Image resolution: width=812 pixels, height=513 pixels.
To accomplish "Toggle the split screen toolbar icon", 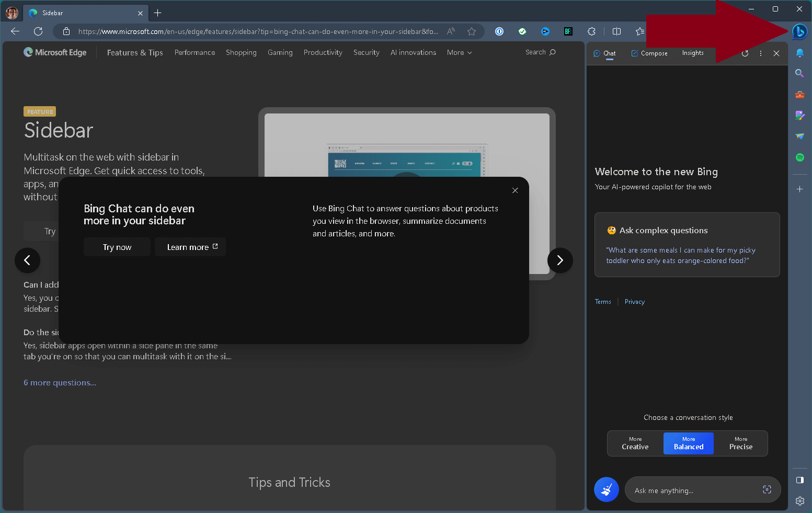I will tap(616, 31).
